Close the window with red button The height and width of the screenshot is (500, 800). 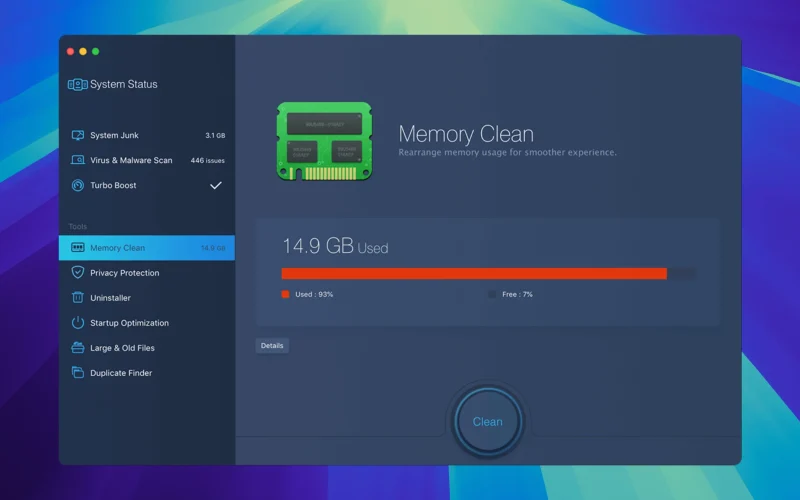click(70, 52)
